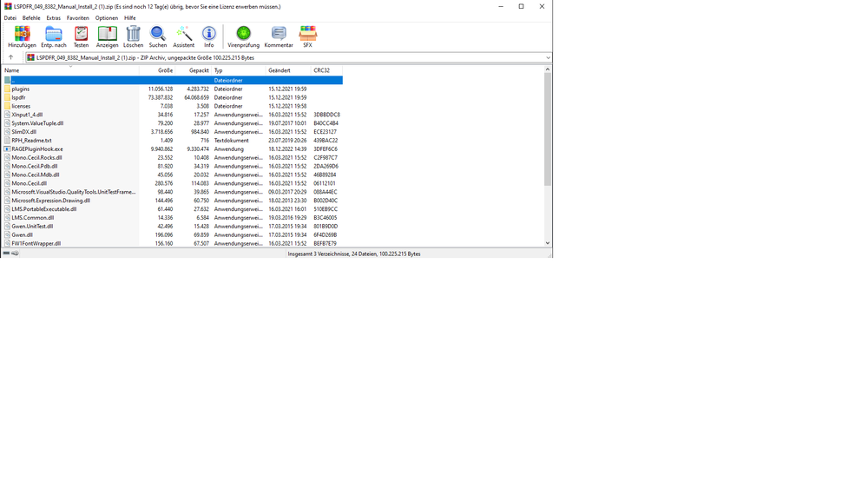
Task: Select Gwen.dll file
Action: (x=23, y=234)
